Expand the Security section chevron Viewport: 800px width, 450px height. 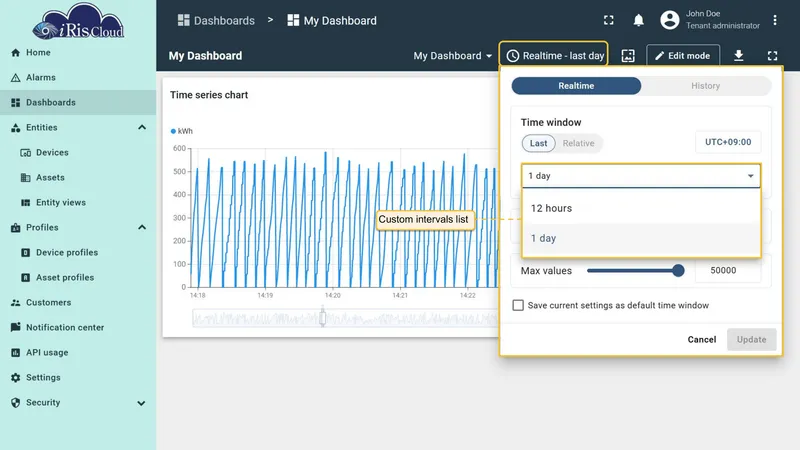coord(141,403)
